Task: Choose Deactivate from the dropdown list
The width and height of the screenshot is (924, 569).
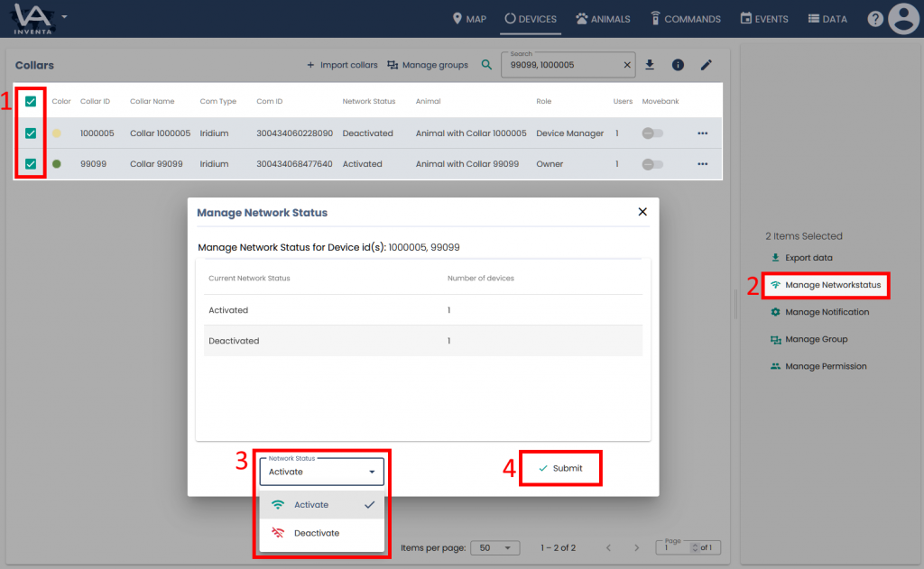Action: pos(316,533)
